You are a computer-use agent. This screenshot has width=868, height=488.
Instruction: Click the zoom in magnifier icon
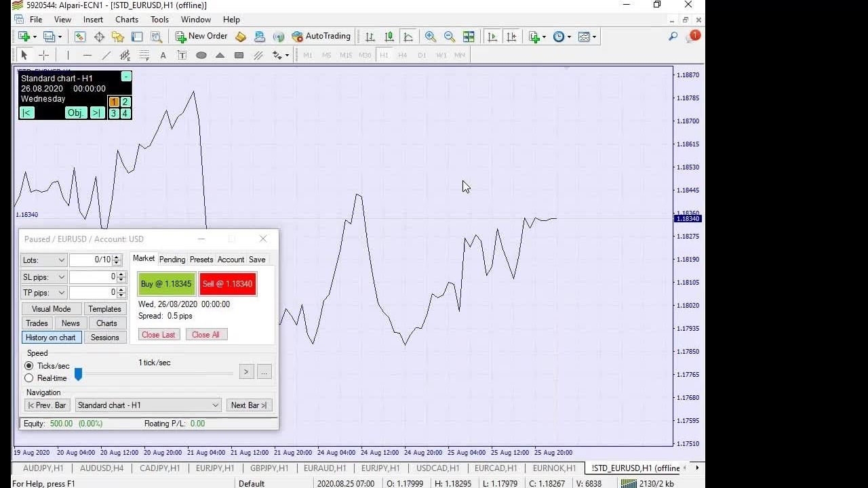(431, 37)
